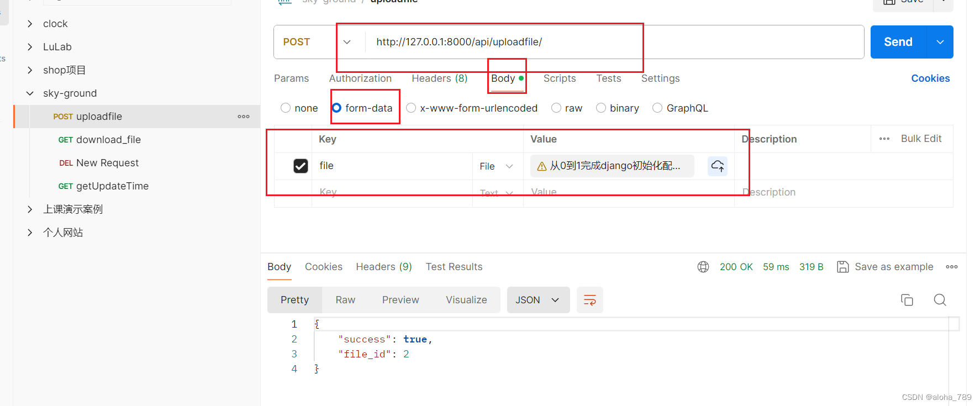Image resolution: width=980 pixels, height=406 pixels.
Task: Expand the LuLab collection
Action: (30, 47)
